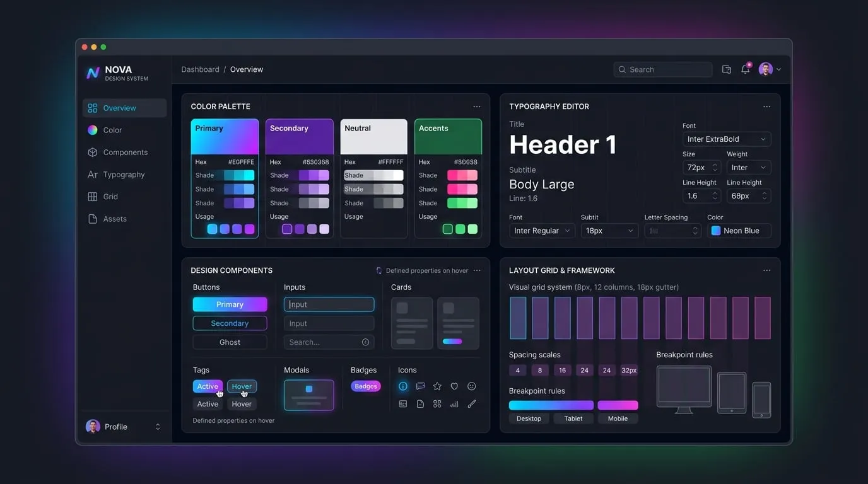
Task: Expand the chevron next to the top-bar avatar
Action: tap(778, 69)
